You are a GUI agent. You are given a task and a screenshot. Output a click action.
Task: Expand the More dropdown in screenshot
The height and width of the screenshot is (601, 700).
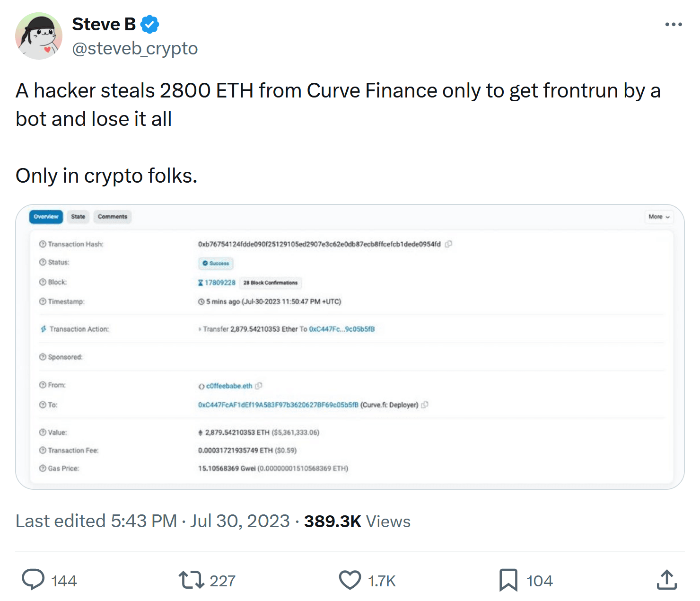pos(659,217)
